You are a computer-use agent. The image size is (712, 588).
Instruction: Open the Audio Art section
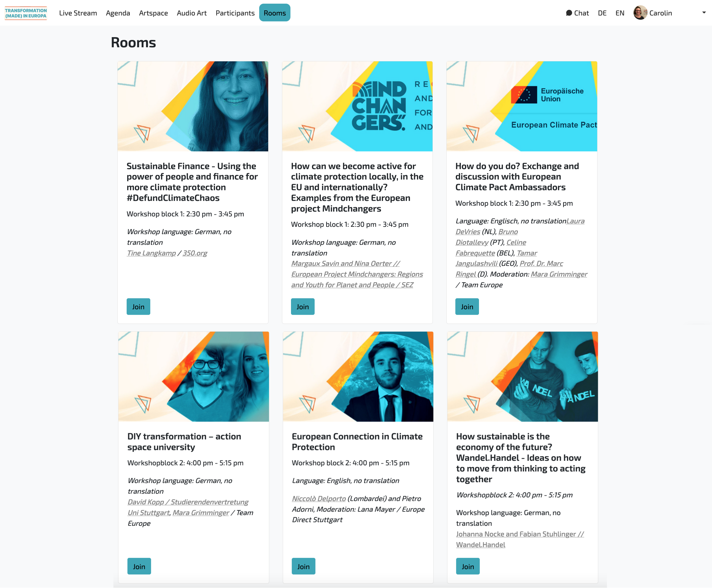point(192,13)
